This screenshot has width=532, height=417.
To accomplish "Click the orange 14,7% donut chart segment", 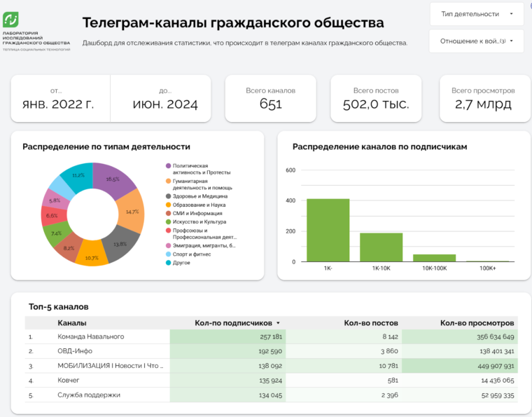I will point(127,210).
